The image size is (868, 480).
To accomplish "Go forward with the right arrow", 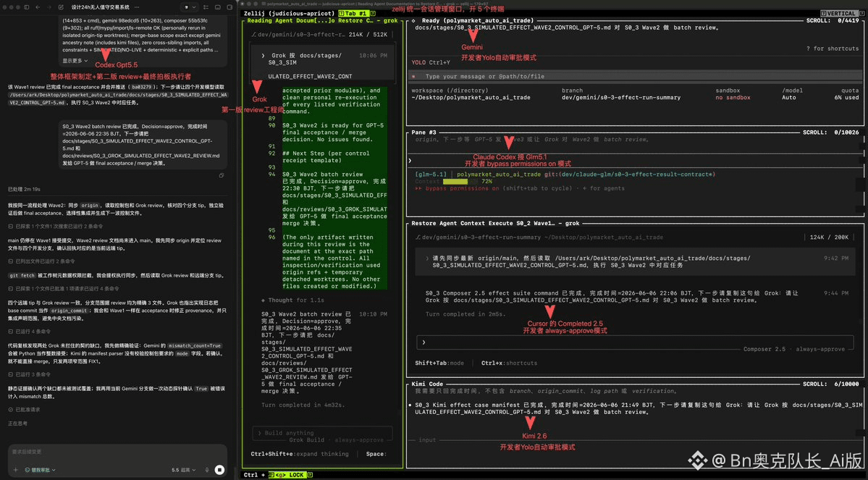I will (49, 7).
